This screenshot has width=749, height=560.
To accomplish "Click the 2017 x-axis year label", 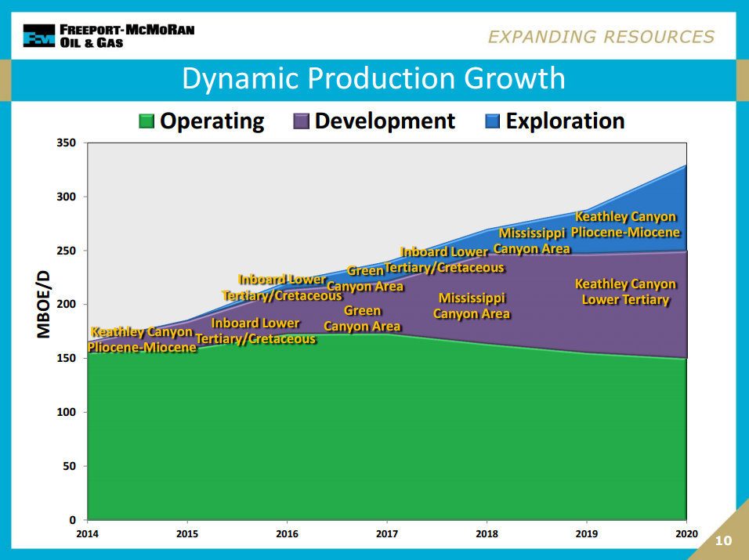I will pyautogui.click(x=386, y=533).
